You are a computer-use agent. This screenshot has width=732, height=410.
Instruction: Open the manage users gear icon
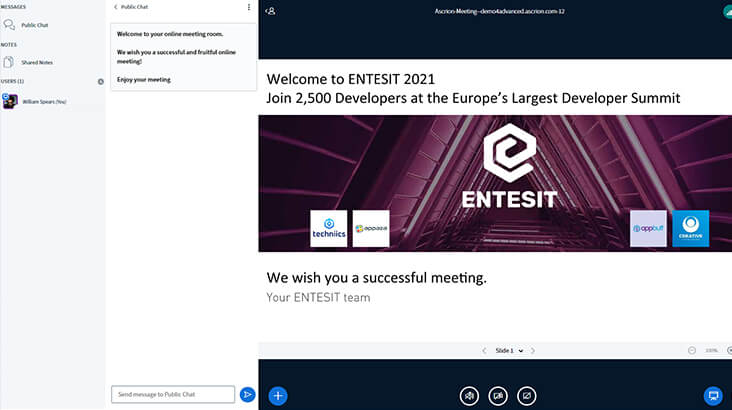point(100,81)
